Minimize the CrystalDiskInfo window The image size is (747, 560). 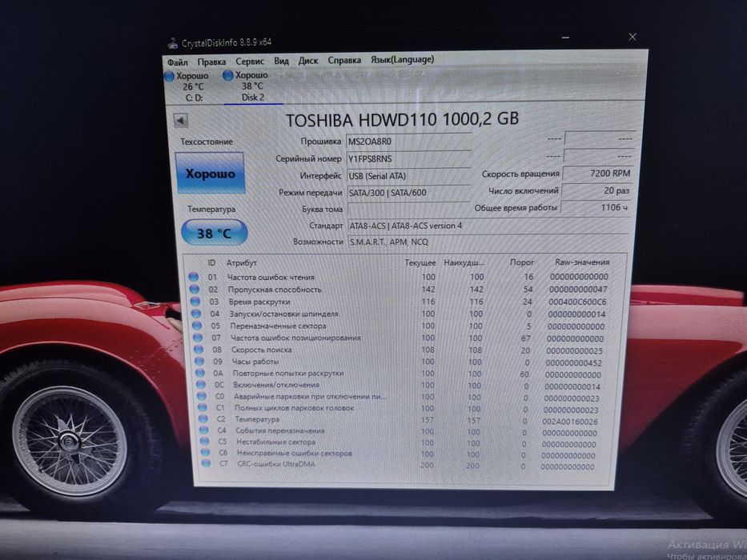[x=565, y=37]
